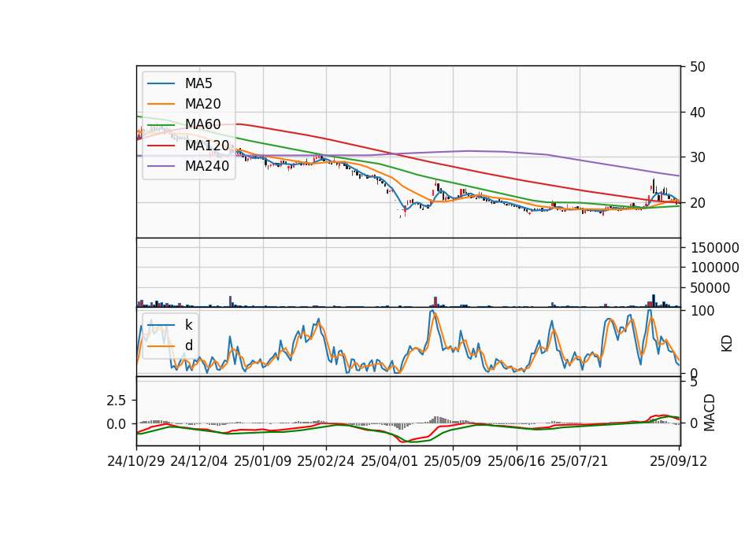Click the MA120 legend label
This screenshot has height=543, width=756.
click(207, 145)
